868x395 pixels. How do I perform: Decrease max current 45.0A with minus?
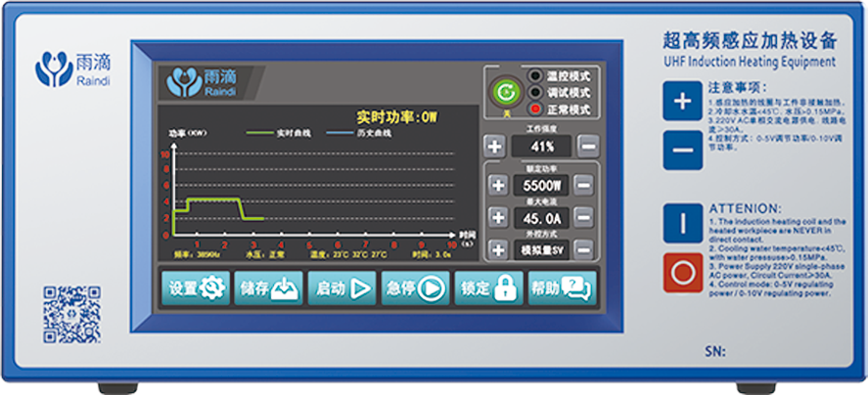tap(584, 217)
